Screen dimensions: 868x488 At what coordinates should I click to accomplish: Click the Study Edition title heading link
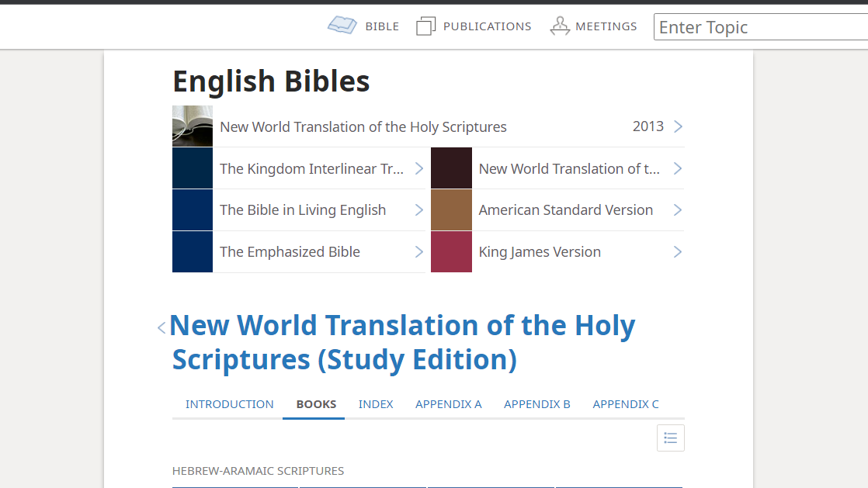click(403, 342)
